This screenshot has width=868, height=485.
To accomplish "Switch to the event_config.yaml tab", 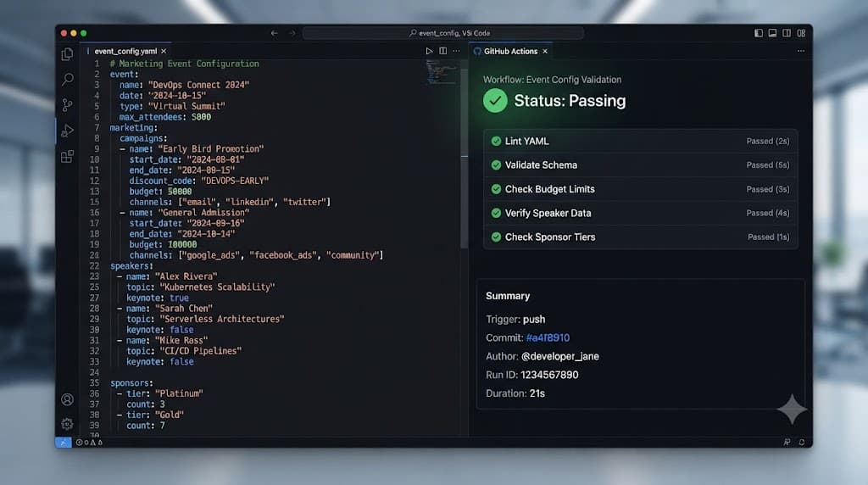I will [x=125, y=51].
